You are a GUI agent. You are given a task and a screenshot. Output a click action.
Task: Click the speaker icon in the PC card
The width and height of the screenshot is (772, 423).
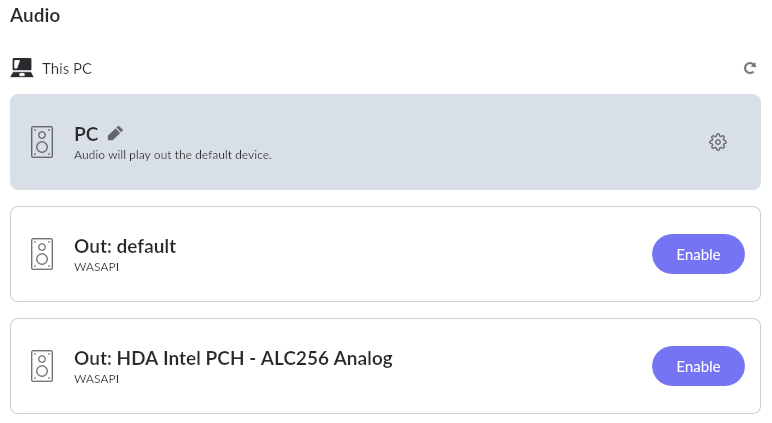pos(41,142)
